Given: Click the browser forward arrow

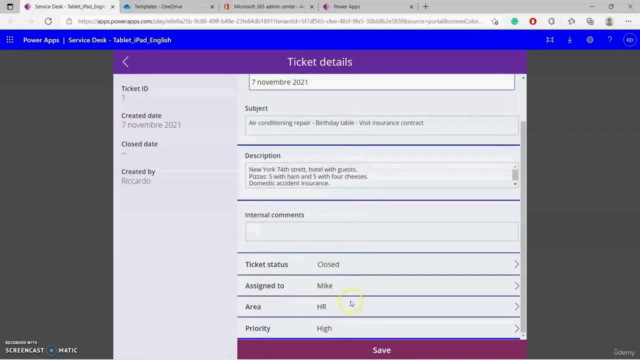Looking at the screenshot, I should tap(30, 21).
